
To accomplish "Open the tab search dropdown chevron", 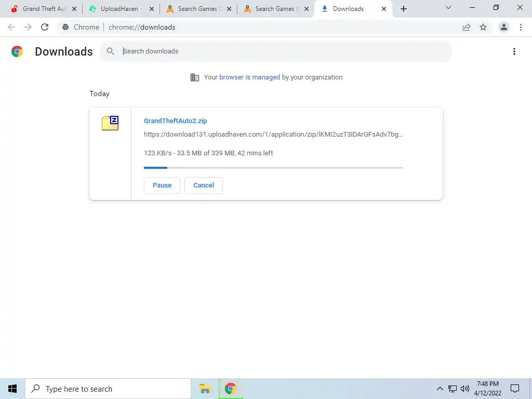I will 448,7.
